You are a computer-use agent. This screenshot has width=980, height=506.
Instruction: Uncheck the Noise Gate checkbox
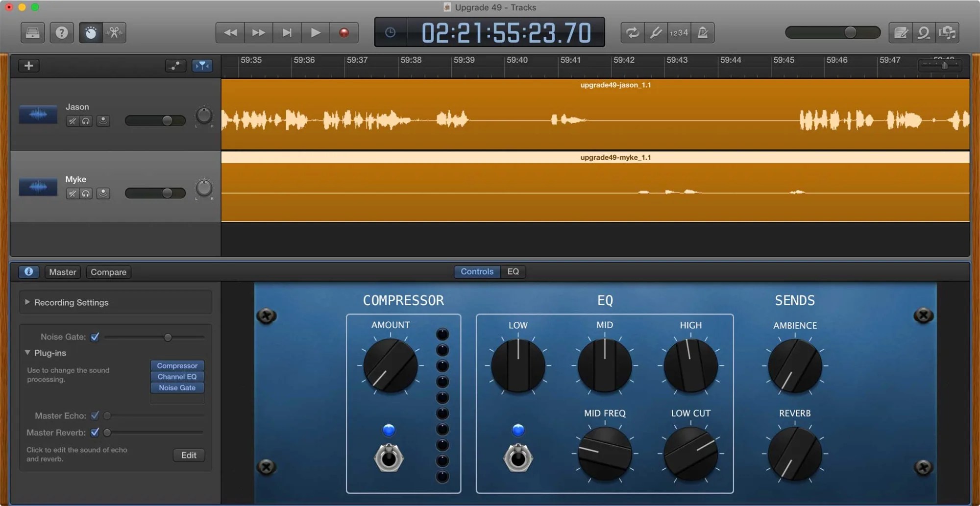click(x=95, y=337)
